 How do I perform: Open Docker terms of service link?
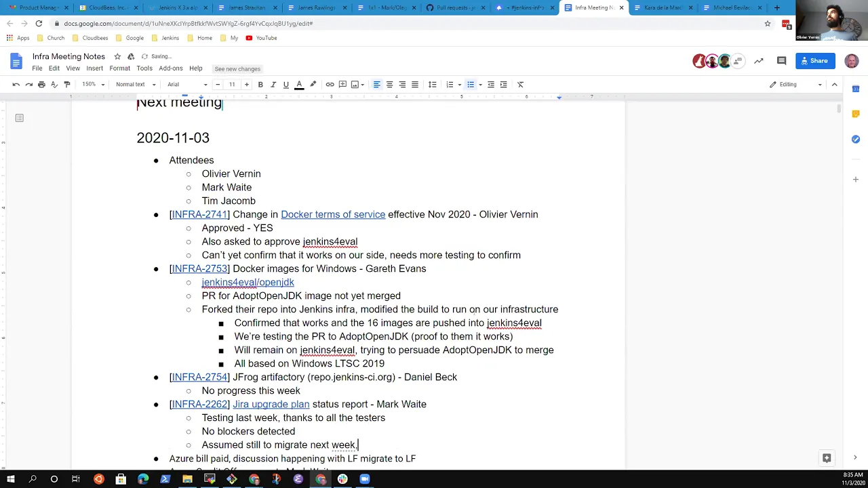click(x=333, y=214)
